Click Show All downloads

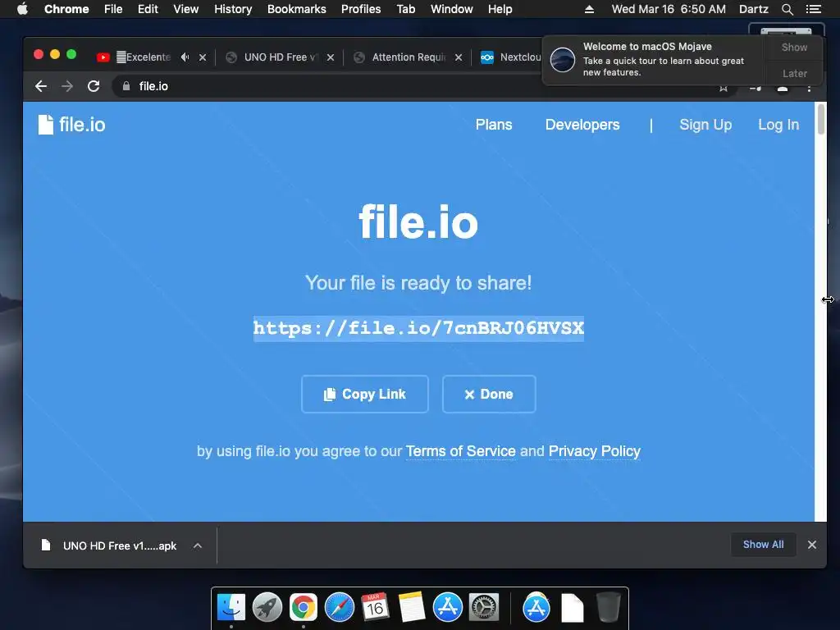(x=764, y=545)
